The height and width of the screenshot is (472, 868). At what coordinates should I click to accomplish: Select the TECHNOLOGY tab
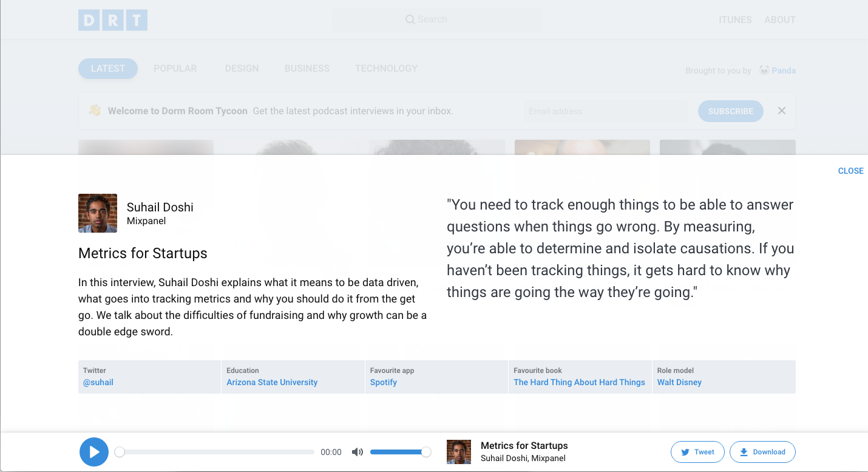[386, 69]
